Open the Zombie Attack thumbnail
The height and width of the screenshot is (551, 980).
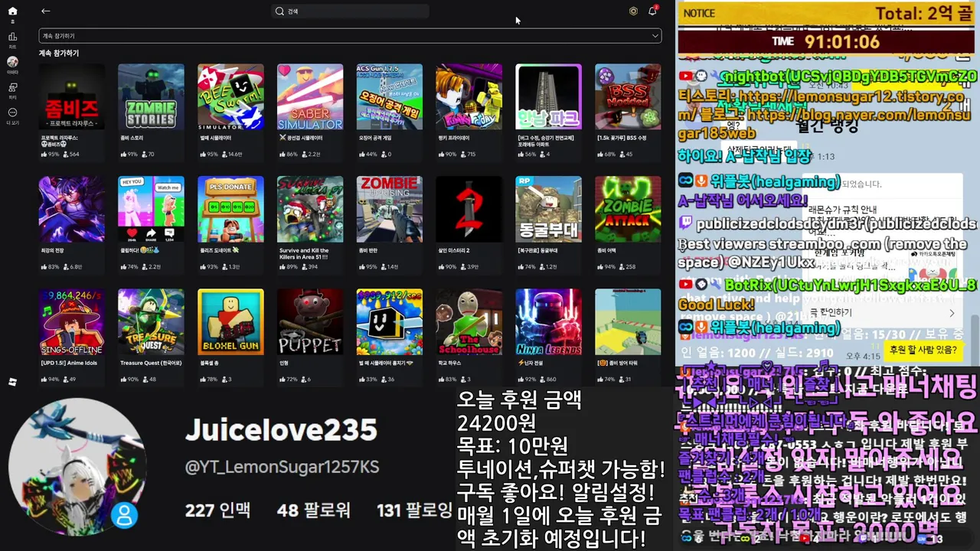click(628, 209)
